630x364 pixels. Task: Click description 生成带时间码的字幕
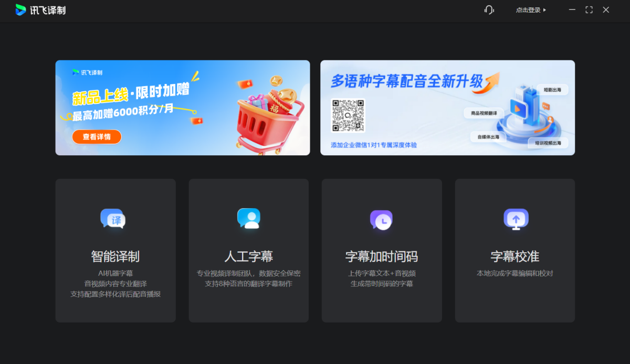pos(382,284)
